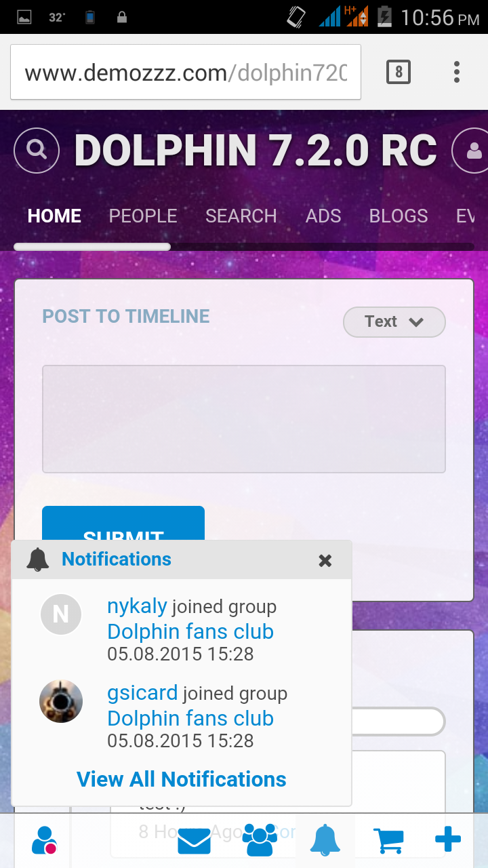This screenshot has width=488, height=868.
Task: Close the Notifications popup
Action: [325, 560]
